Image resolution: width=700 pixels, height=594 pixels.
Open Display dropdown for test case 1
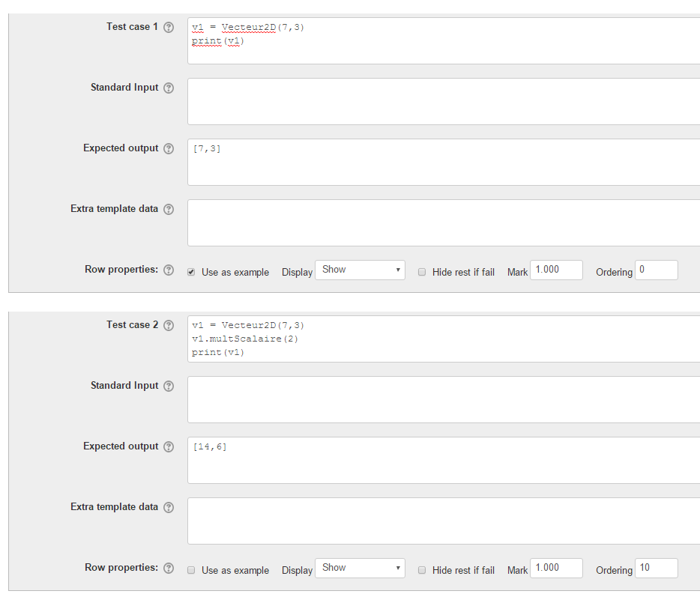360,270
